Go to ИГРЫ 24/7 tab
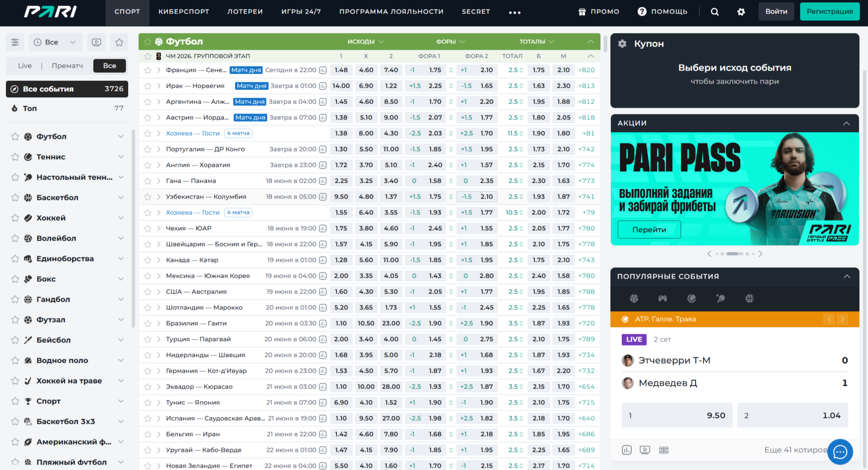The height and width of the screenshot is (470, 868). click(301, 12)
